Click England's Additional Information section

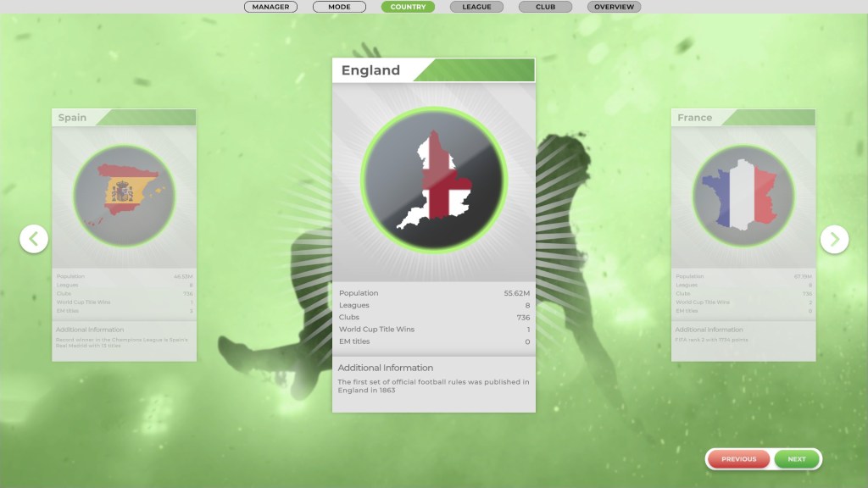coord(433,380)
